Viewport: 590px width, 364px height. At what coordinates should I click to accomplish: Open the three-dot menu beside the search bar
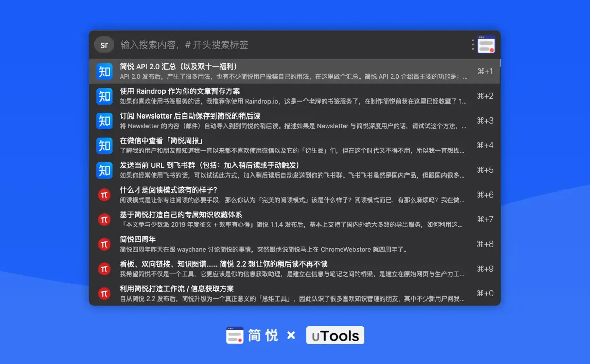click(473, 45)
